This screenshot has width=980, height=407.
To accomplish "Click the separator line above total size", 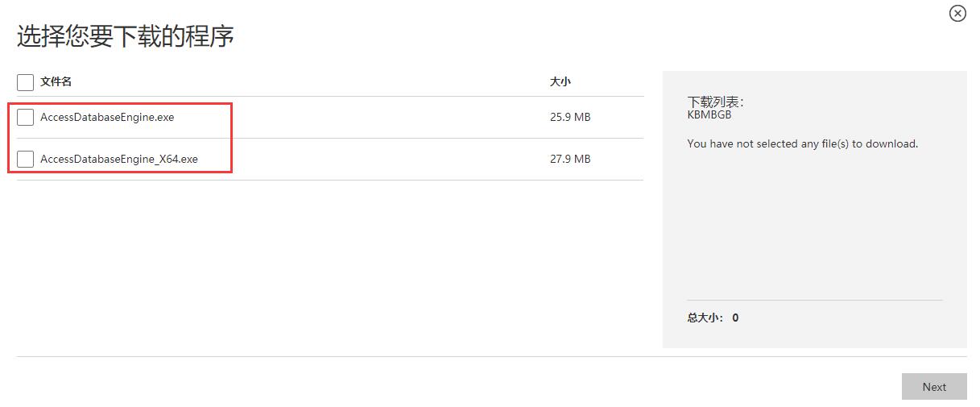I will (x=814, y=300).
